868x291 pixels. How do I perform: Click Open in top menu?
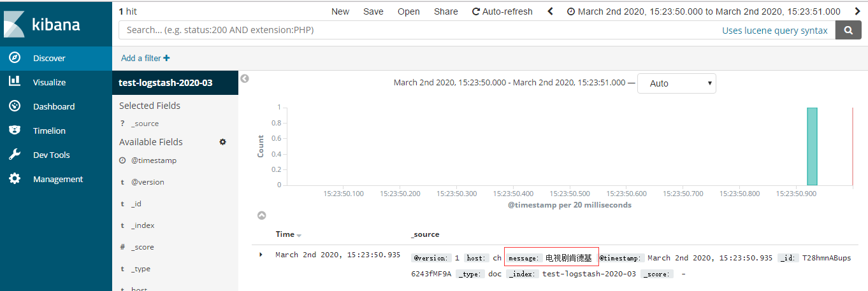409,11
